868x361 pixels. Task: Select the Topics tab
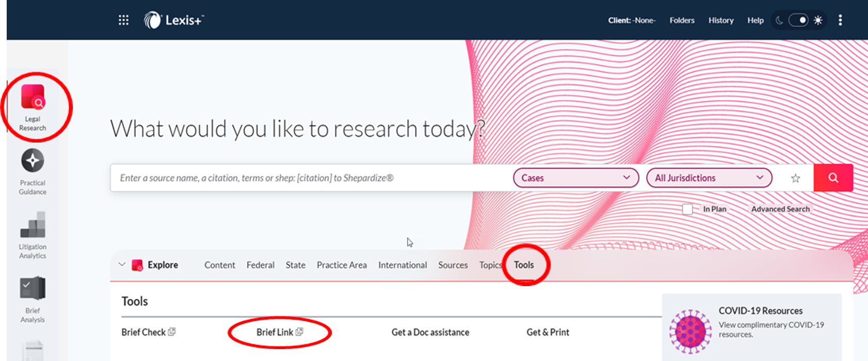pos(491,265)
